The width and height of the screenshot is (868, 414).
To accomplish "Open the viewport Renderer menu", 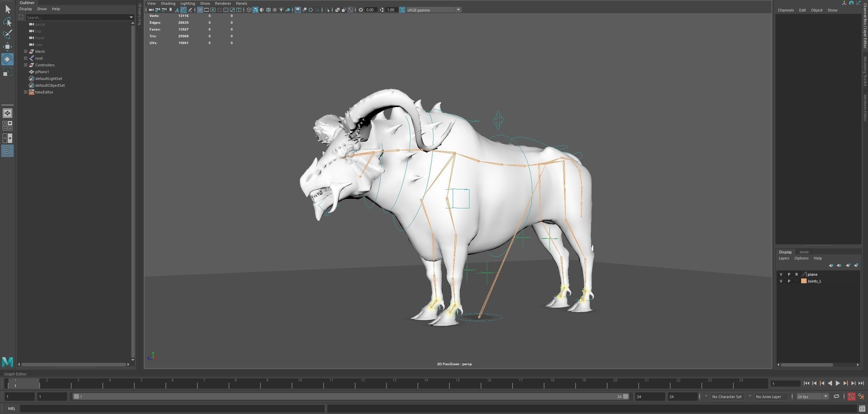I will click(223, 3).
